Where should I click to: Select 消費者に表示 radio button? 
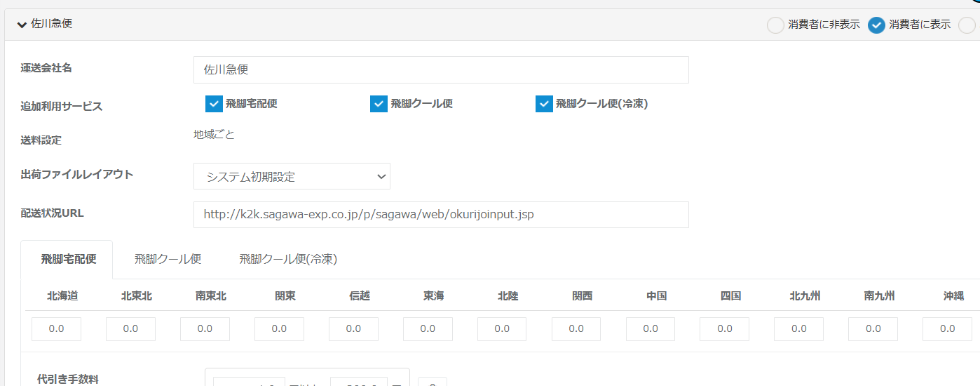click(x=876, y=25)
